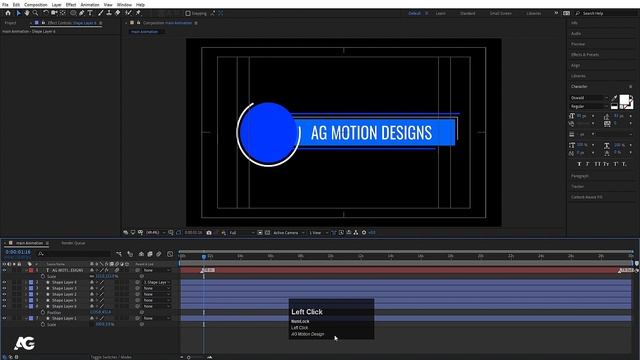Screen dimensions: 640x360
Task: Open the Effect menu
Action: coord(71,4)
